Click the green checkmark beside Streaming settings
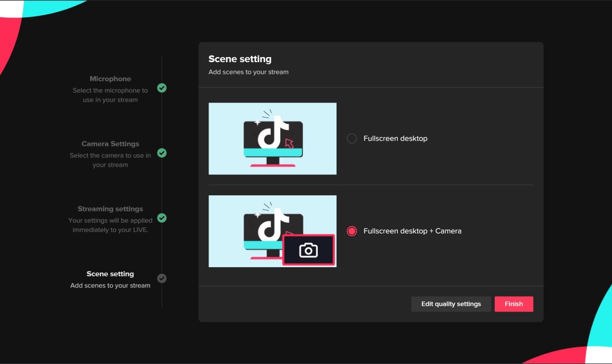 162,218
